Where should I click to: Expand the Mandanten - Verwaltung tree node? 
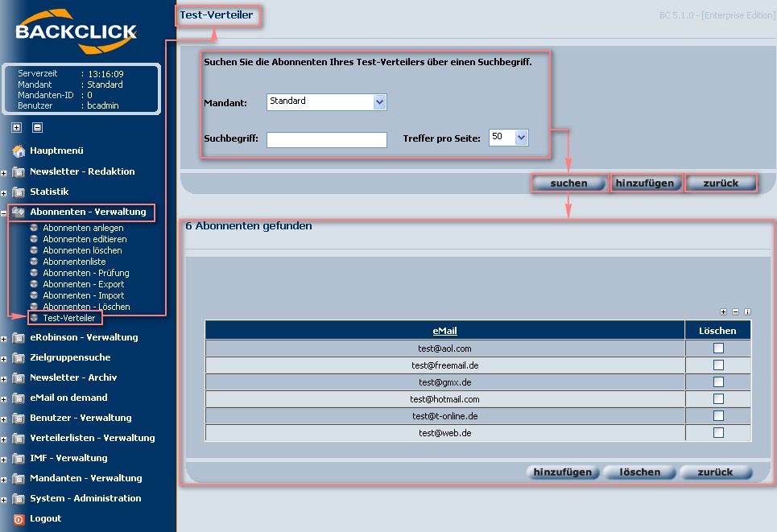[x=3, y=480]
